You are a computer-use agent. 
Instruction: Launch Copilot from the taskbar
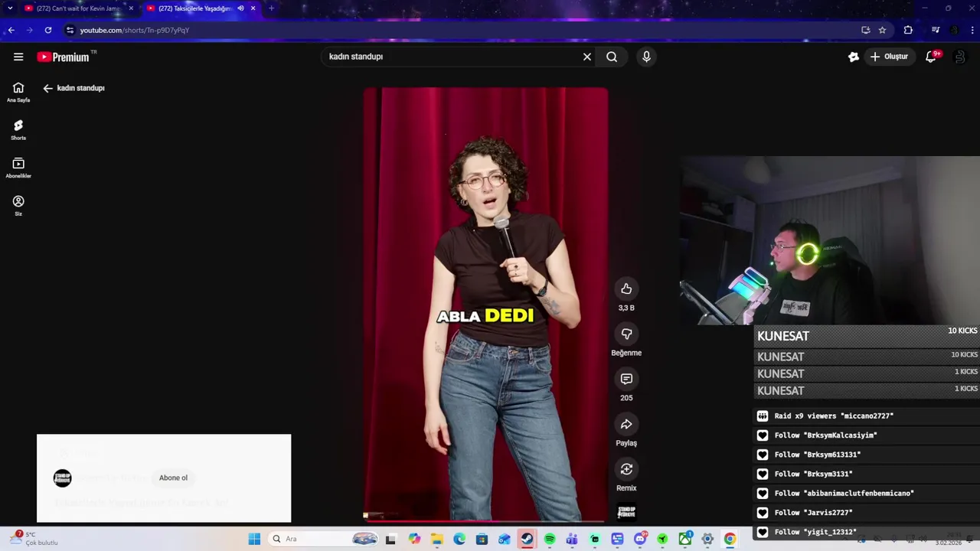[414, 539]
